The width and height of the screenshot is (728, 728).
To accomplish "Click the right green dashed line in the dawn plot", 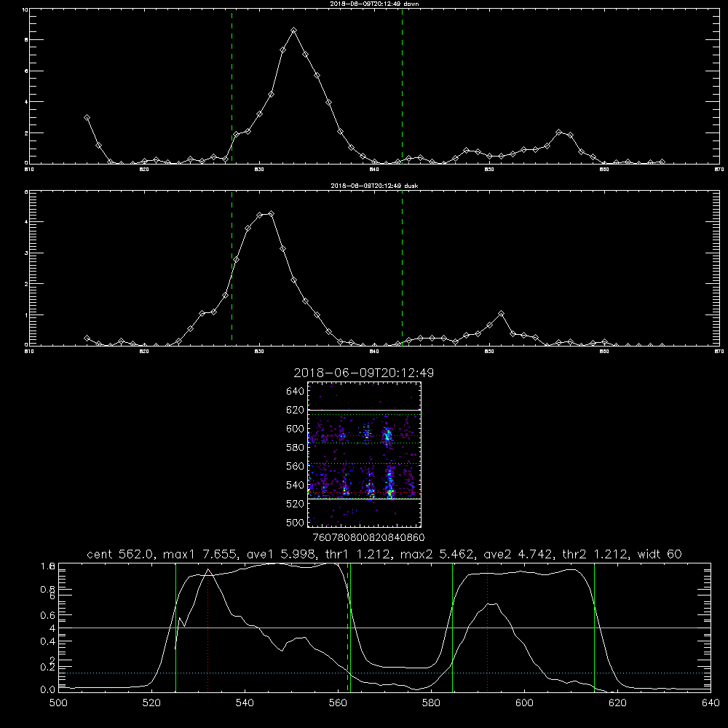I will (x=402, y=87).
